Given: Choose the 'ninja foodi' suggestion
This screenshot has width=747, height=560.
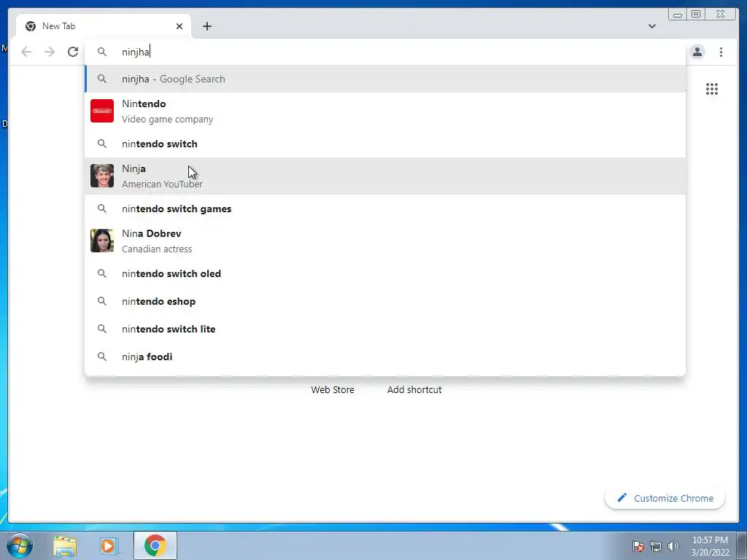Looking at the screenshot, I should [x=385, y=357].
